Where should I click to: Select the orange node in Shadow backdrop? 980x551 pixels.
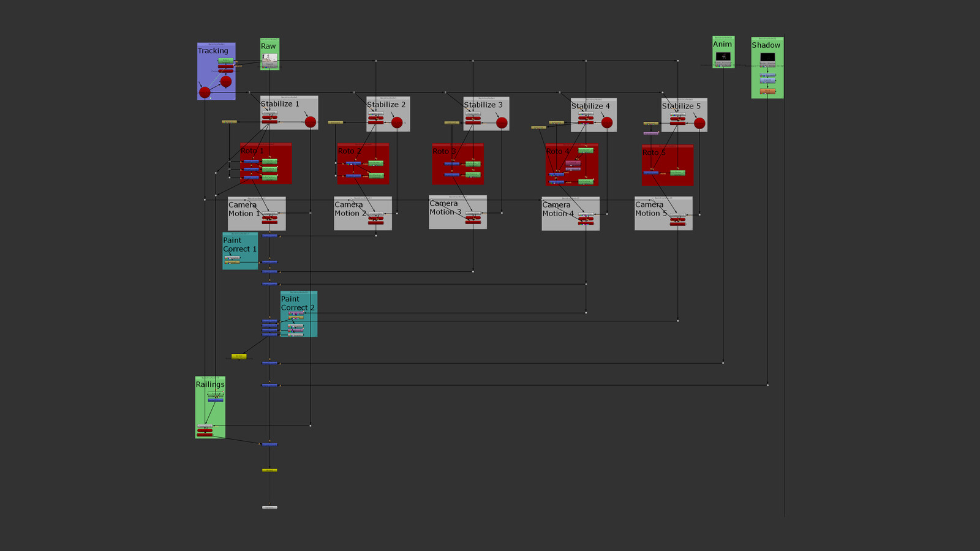[767, 91]
